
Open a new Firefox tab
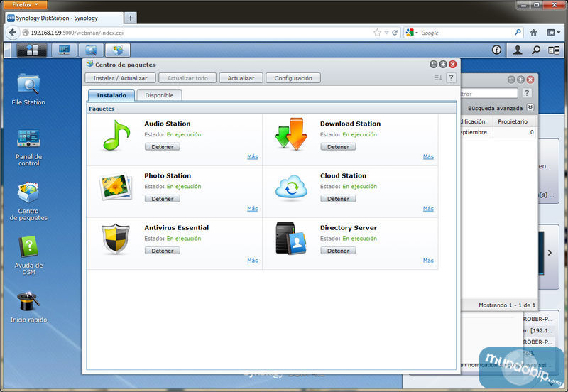point(131,18)
